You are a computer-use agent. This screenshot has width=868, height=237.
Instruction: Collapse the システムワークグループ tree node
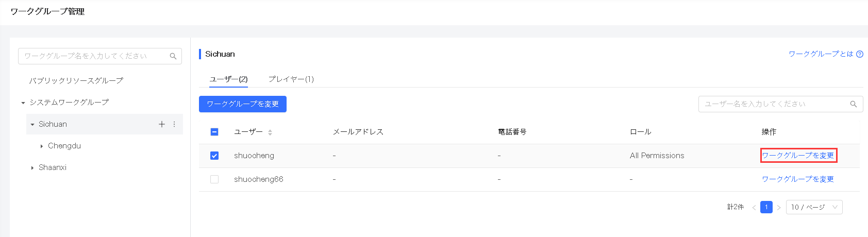click(23, 103)
